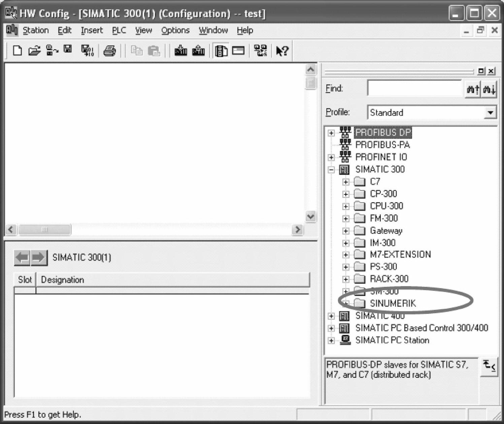Expand the PS-300 folder

click(346, 267)
